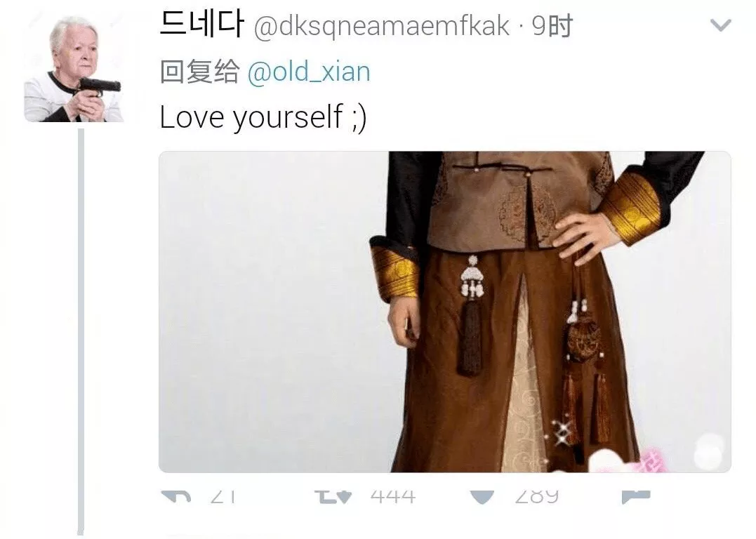Like the tweet with the heart icon
Screen dimensions: 756x539
coord(482,497)
